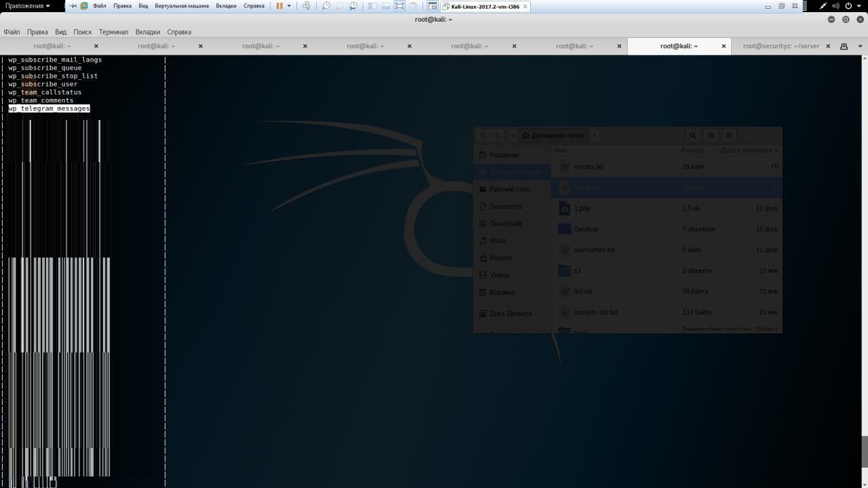Open the terminal Поиск menu
This screenshot has height=488, width=868.
tap(83, 32)
